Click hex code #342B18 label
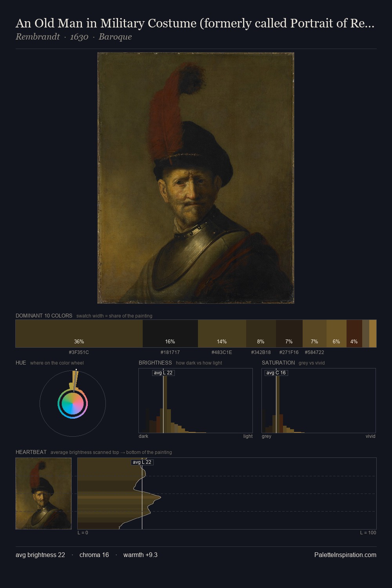The height and width of the screenshot is (588, 392). [261, 352]
